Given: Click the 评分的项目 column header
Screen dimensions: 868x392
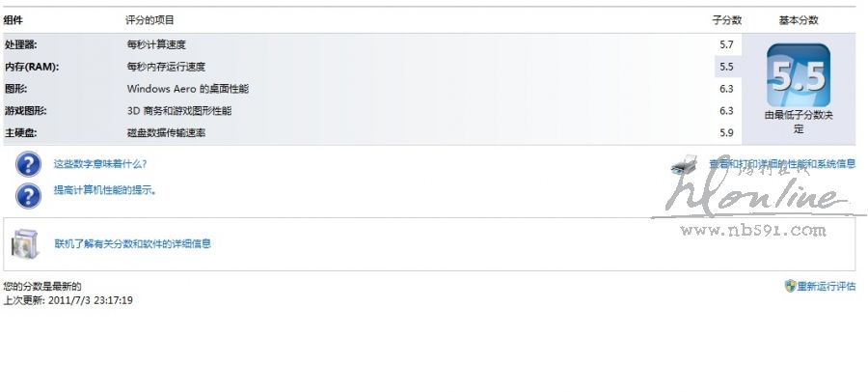Looking at the screenshot, I should pyautogui.click(x=150, y=20).
